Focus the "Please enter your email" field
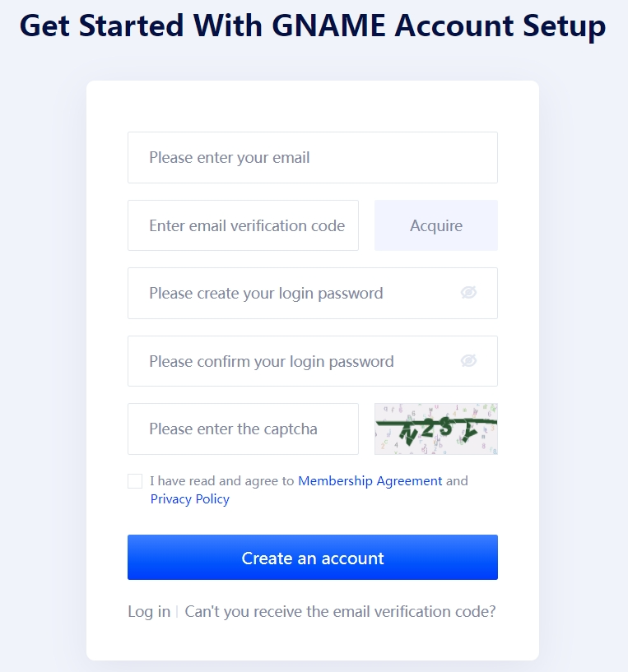Viewport: 628px width, 672px height. (x=313, y=157)
